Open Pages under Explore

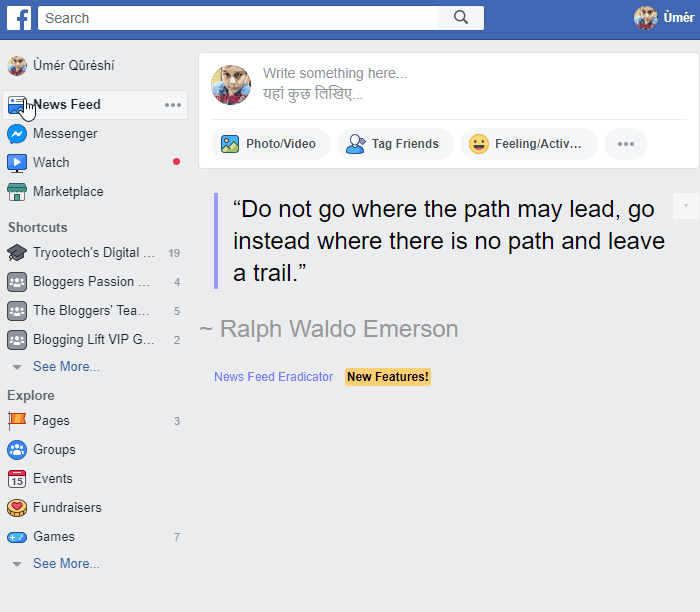(51, 420)
